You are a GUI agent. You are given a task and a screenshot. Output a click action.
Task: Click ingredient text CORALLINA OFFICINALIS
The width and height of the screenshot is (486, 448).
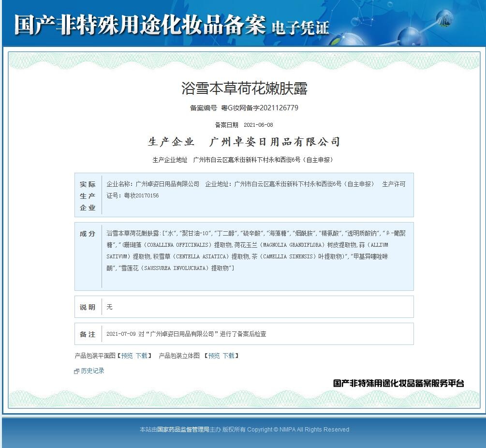click(x=177, y=245)
